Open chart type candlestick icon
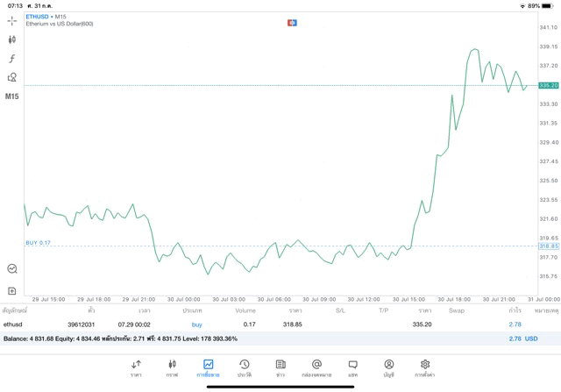The image size is (561, 392). click(x=11, y=39)
